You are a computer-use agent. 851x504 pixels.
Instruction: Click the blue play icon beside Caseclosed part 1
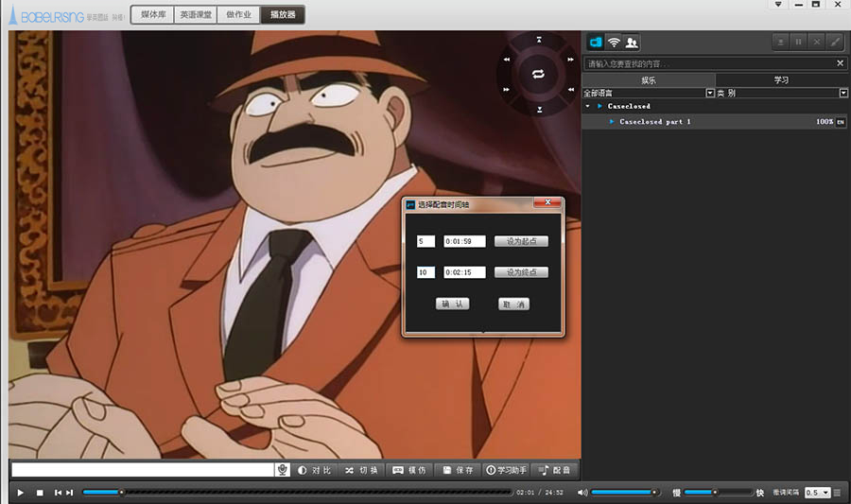pyautogui.click(x=612, y=122)
